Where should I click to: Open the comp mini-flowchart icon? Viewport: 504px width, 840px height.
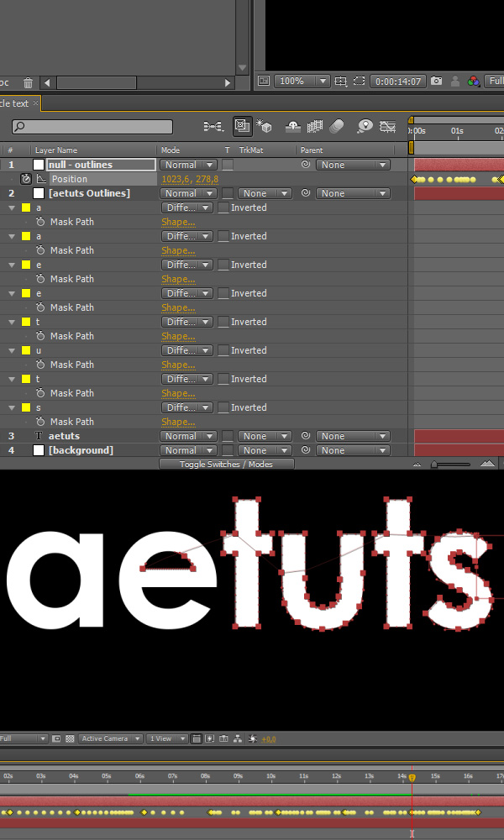coord(213,127)
